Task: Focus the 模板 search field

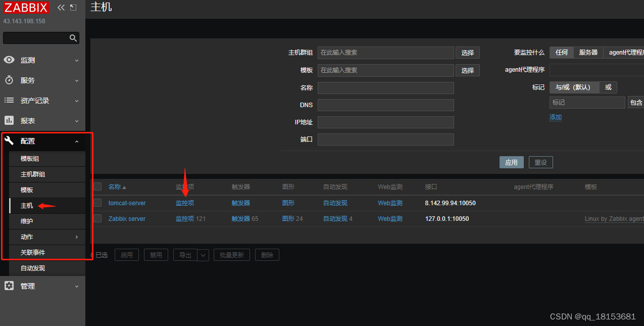Action: tap(386, 70)
